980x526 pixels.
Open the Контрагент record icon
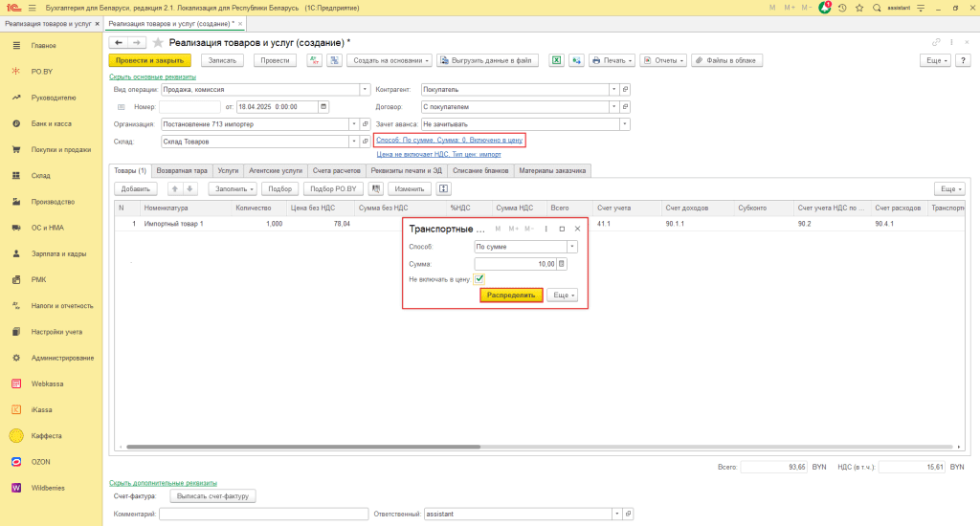625,89
